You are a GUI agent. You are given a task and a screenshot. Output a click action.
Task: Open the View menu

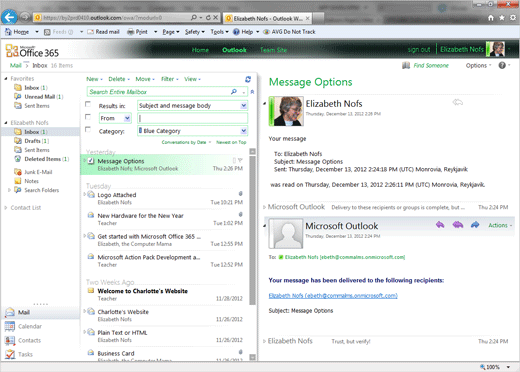(x=192, y=79)
